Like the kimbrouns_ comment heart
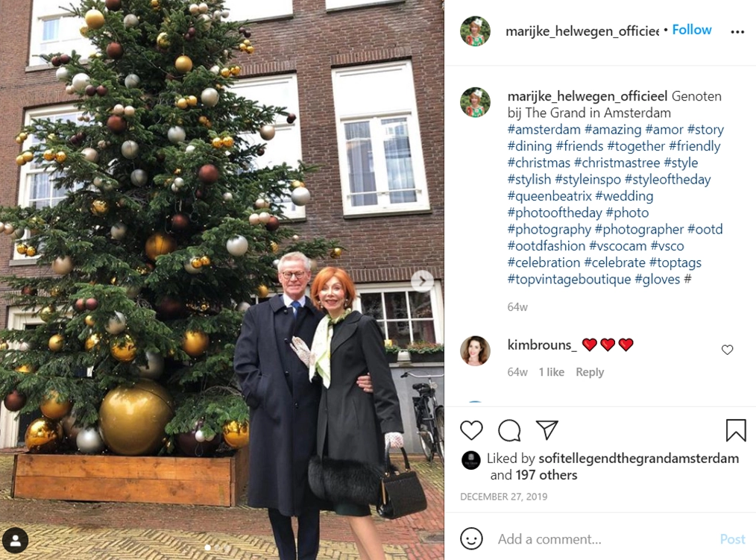The width and height of the screenshot is (756, 560). click(x=727, y=350)
